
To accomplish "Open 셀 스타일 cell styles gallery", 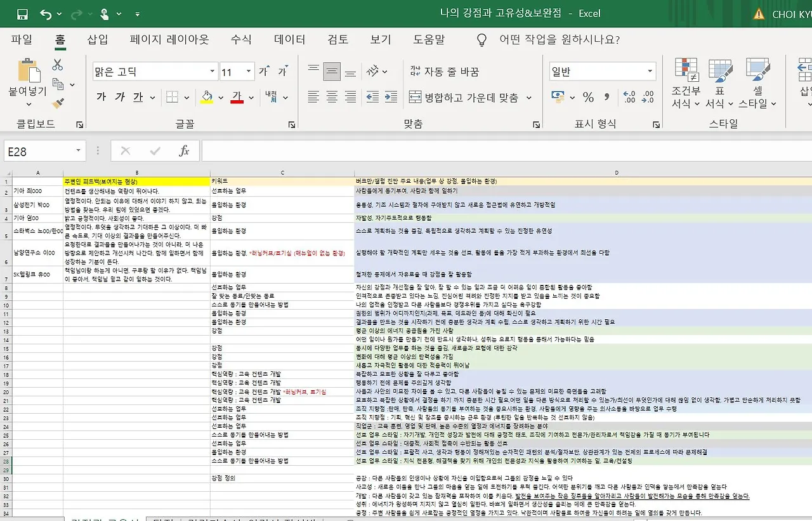I will (x=757, y=83).
